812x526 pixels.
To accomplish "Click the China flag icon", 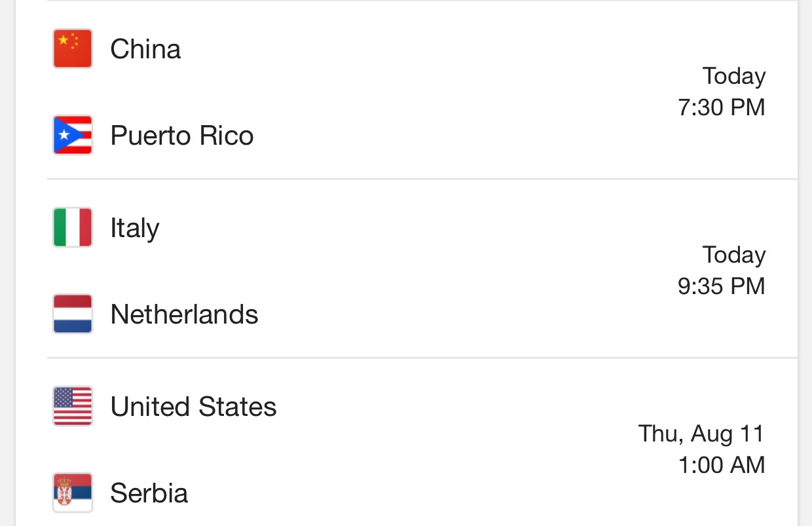I will [73, 49].
